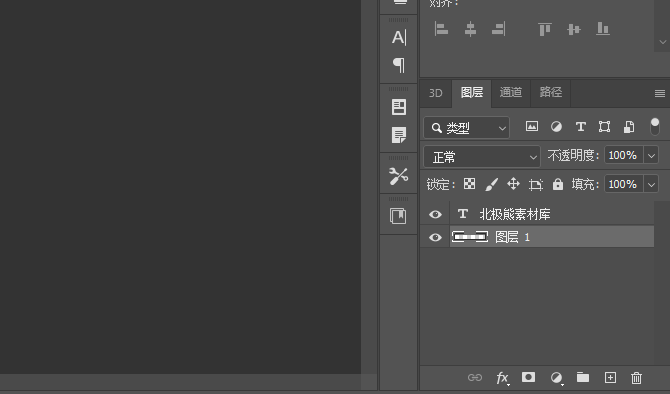The height and width of the screenshot is (394, 670).
Task: Select the 北极熊素材库 layer name
Action: [514, 214]
